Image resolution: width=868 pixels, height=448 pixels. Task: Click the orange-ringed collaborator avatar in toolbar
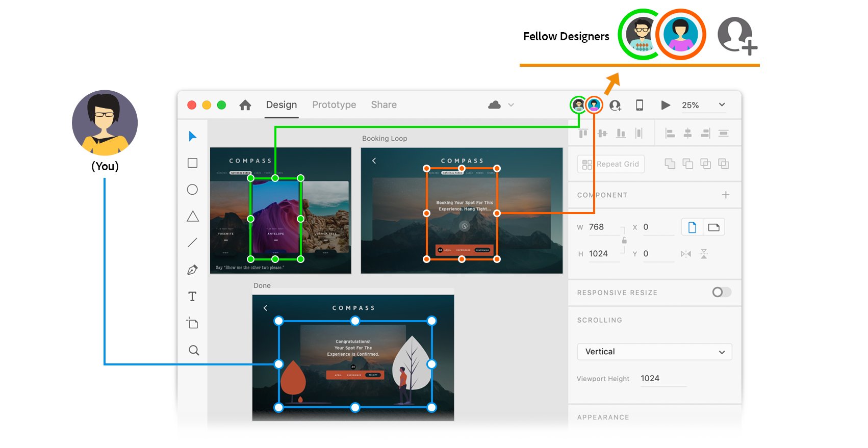594,105
